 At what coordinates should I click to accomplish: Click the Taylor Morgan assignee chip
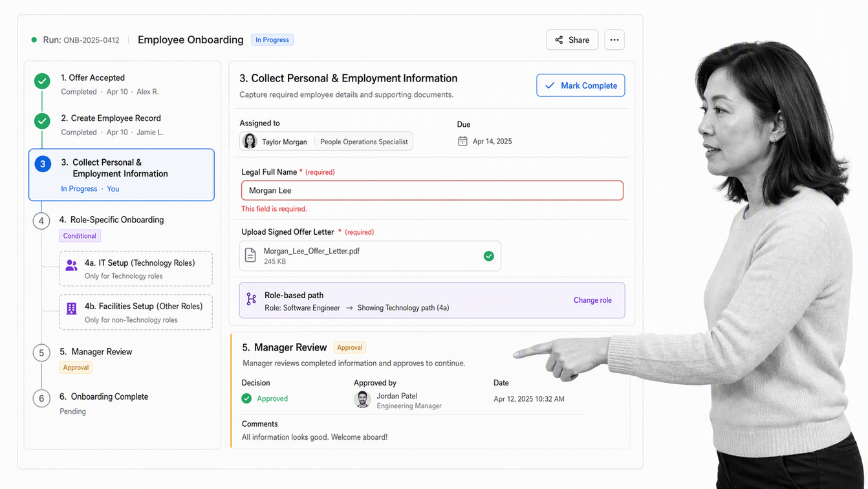coord(326,142)
